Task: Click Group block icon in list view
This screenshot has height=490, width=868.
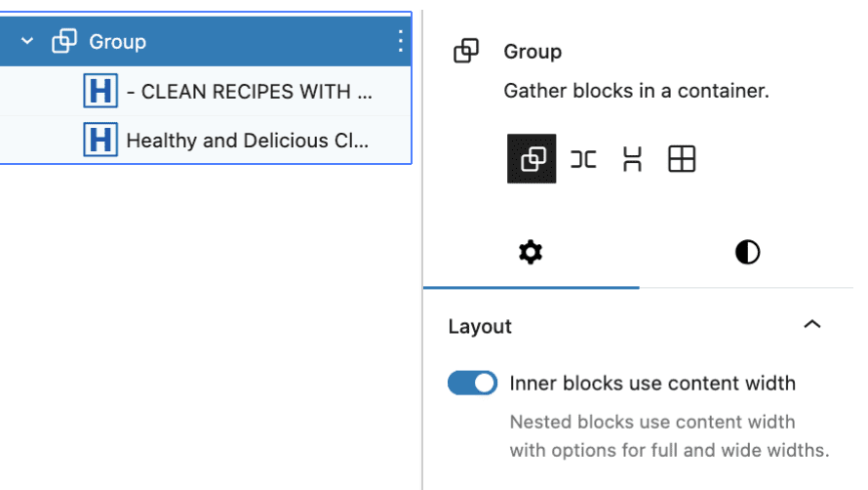Action: [64, 42]
